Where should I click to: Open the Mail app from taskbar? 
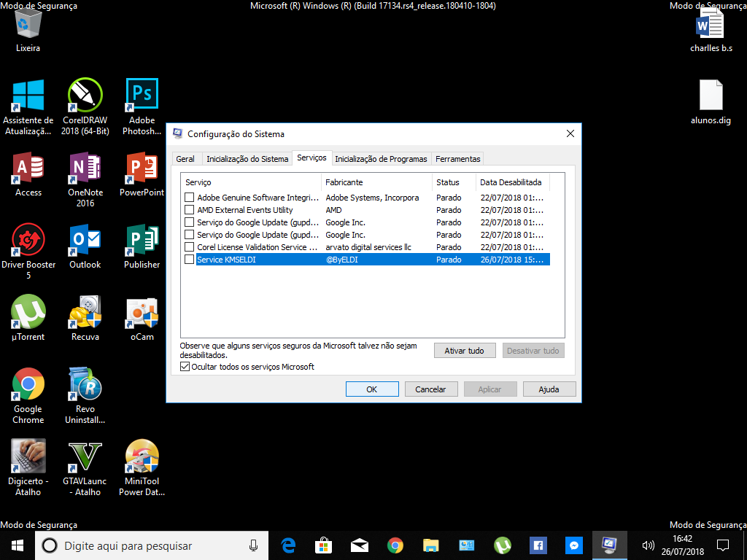pos(359,545)
